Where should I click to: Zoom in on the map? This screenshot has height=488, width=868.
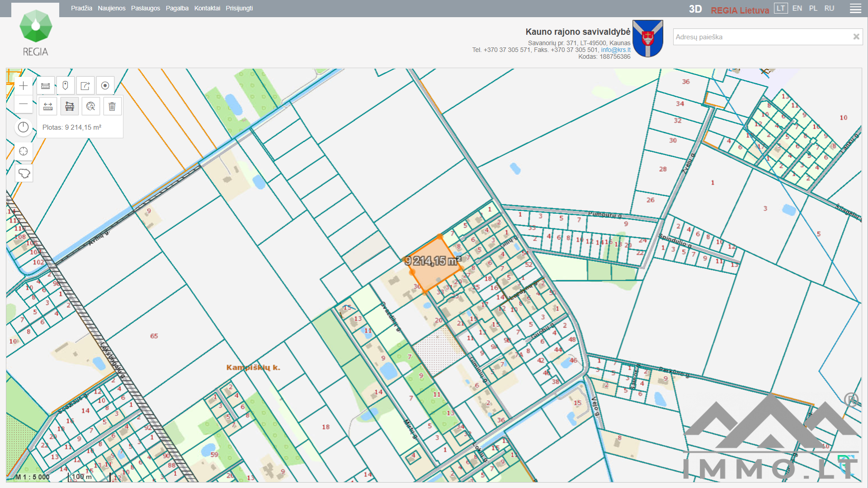pos(24,86)
